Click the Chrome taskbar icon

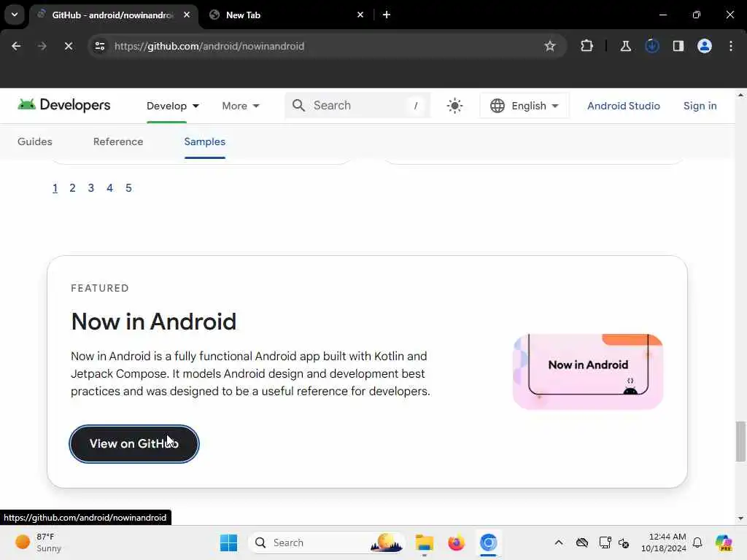coord(488,542)
